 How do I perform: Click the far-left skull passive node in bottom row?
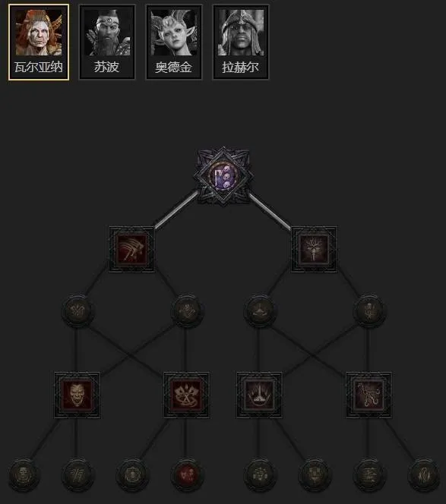[23, 474]
